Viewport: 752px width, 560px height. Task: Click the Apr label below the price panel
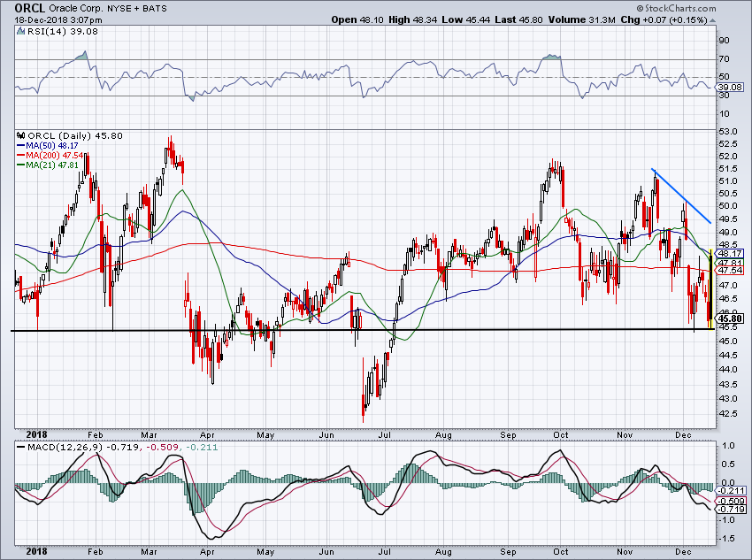(x=207, y=435)
